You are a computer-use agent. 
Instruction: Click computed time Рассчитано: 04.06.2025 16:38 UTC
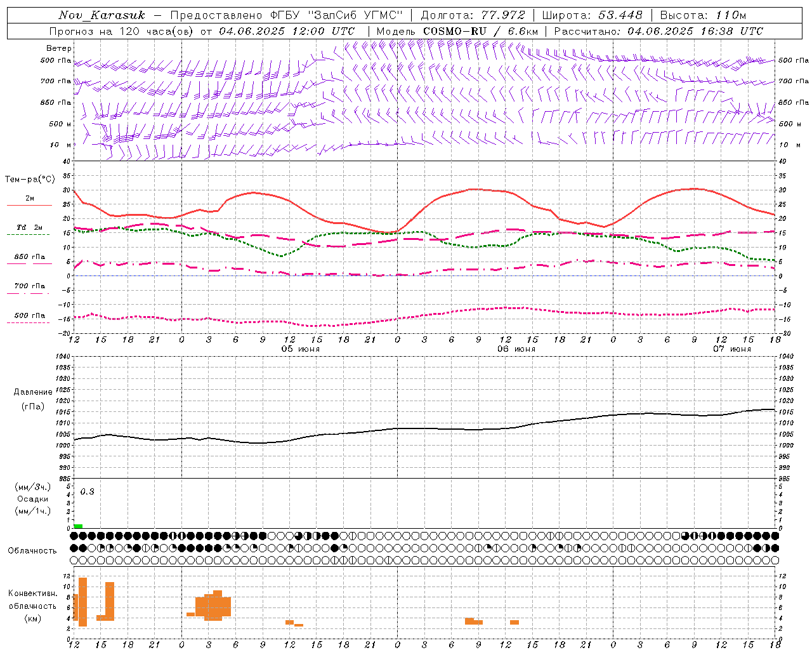point(658,31)
